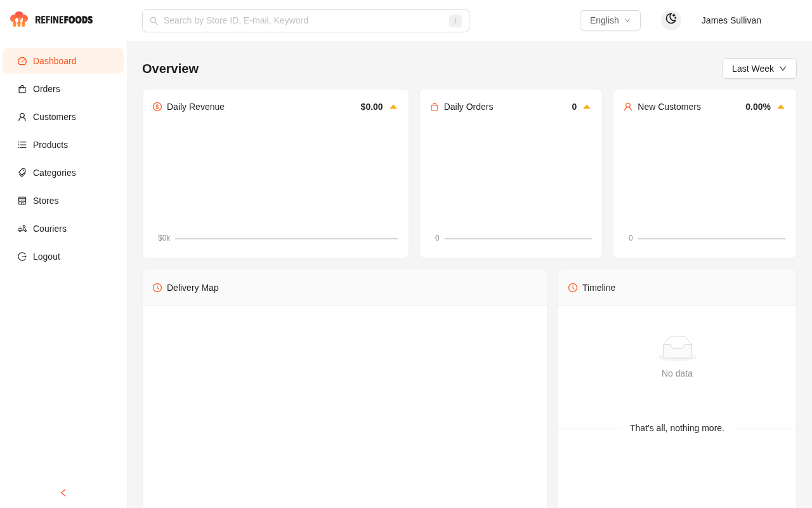The height and width of the screenshot is (508, 812).
Task: Click the Logout icon in sidebar
Action: [22, 257]
